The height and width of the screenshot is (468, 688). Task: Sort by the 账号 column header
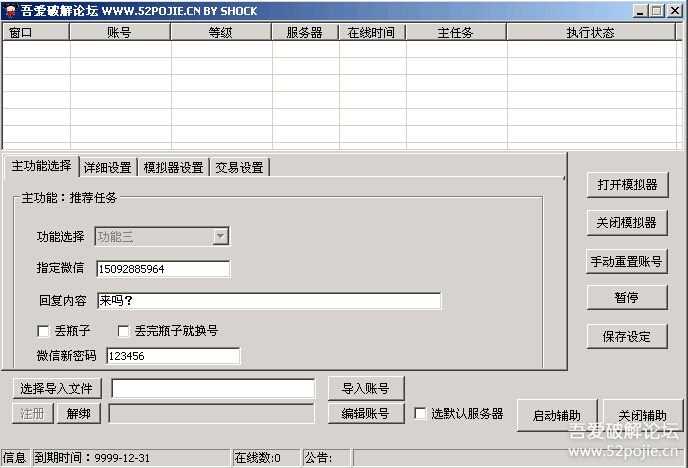(x=119, y=32)
